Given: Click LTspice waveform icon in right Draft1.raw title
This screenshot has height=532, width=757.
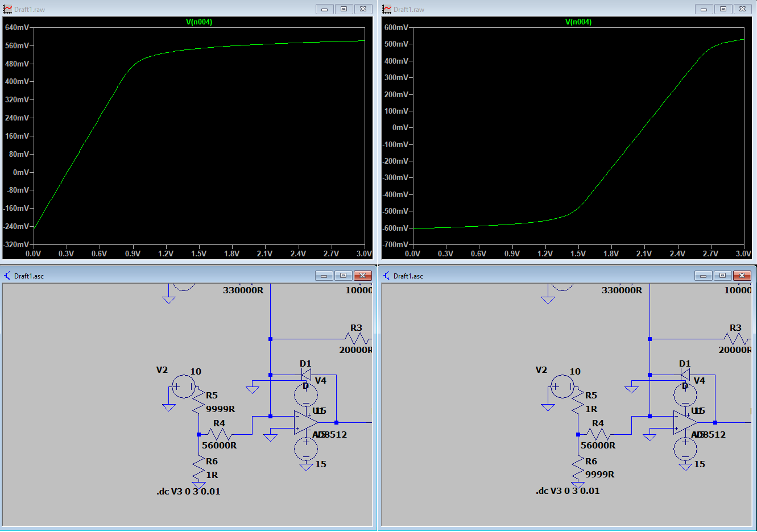Looking at the screenshot, I should 387,9.
